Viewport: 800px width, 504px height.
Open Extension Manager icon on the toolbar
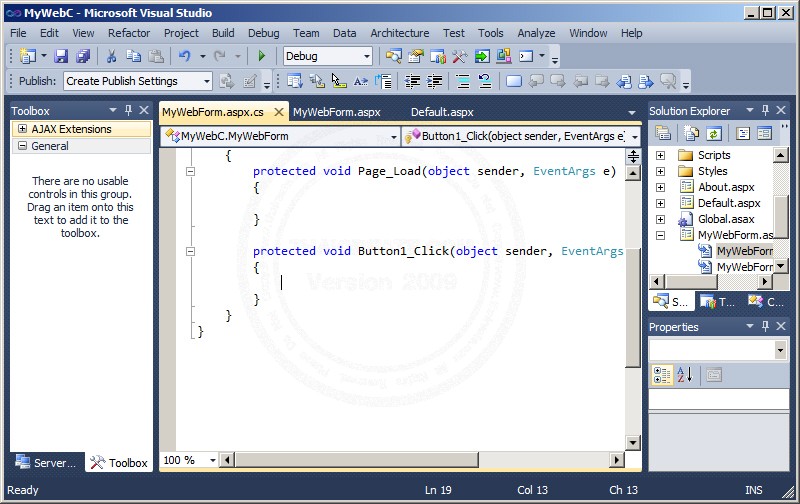(x=504, y=56)
